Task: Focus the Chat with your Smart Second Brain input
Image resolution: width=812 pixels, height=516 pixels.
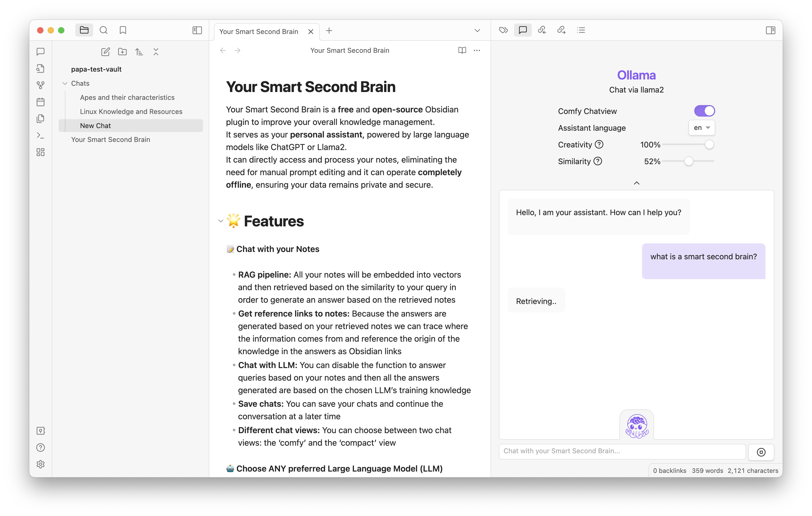Action: pos(622,451)
